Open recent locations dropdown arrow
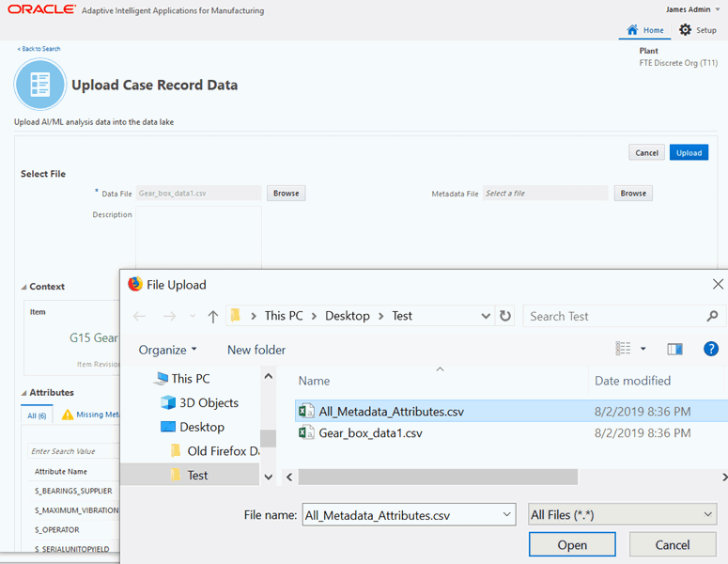Screen dimensions: 728x564 193,317
